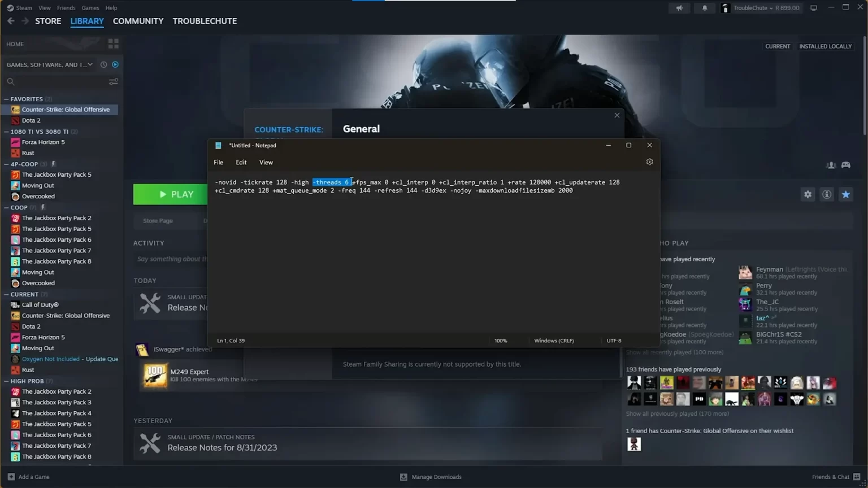Open the Steam announcements megaphone icon
Viewport: 868px width, 488px height.
tap(679, 8)
